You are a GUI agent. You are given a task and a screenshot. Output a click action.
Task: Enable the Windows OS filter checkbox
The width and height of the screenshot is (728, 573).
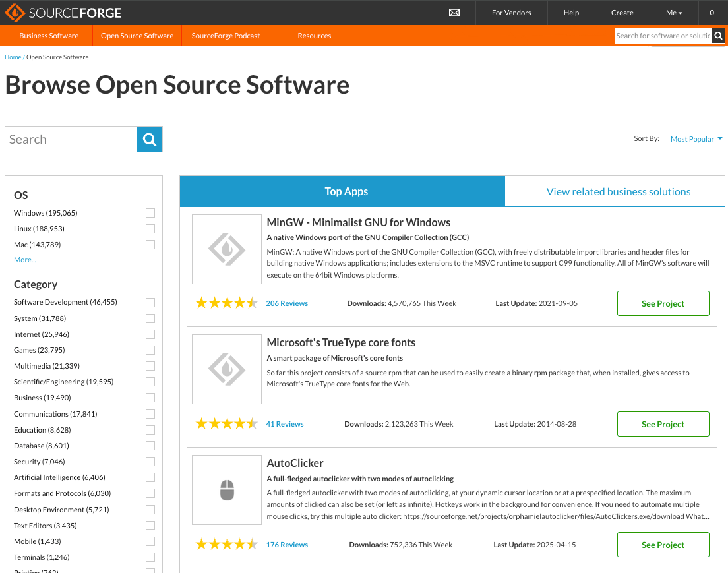point(150,213)
